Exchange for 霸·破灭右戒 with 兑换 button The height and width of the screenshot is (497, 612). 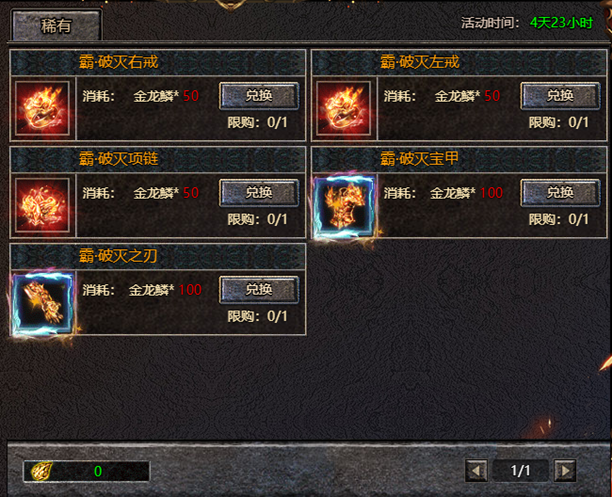[259, 95]
